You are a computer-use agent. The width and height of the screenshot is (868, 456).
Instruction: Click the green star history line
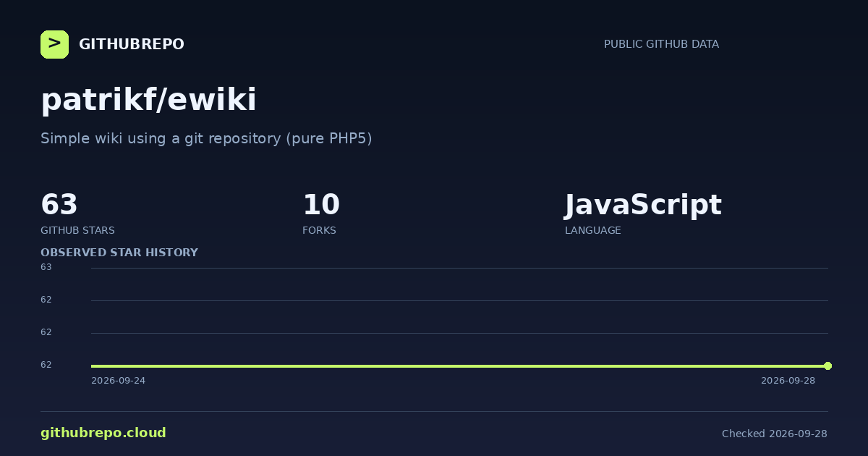click(x=459, y=366)
